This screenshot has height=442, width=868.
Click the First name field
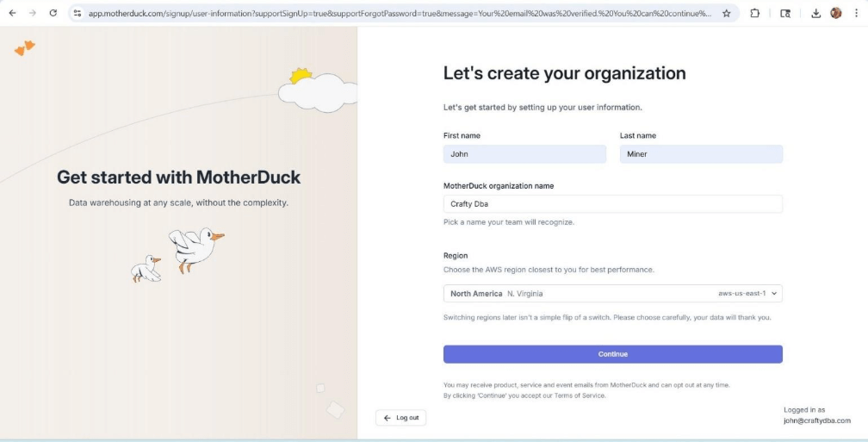[524, 154]
